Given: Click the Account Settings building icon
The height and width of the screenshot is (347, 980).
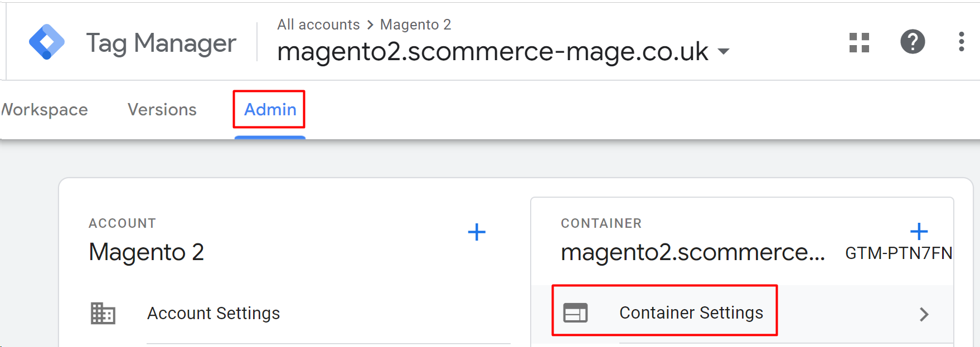Looking at the screenshot, I should [x=104, y=313].
